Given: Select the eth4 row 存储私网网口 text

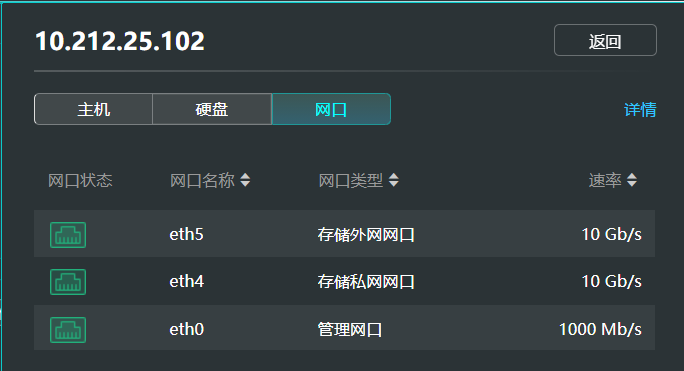Looking at the screenshot, I should tap(366, 282).
